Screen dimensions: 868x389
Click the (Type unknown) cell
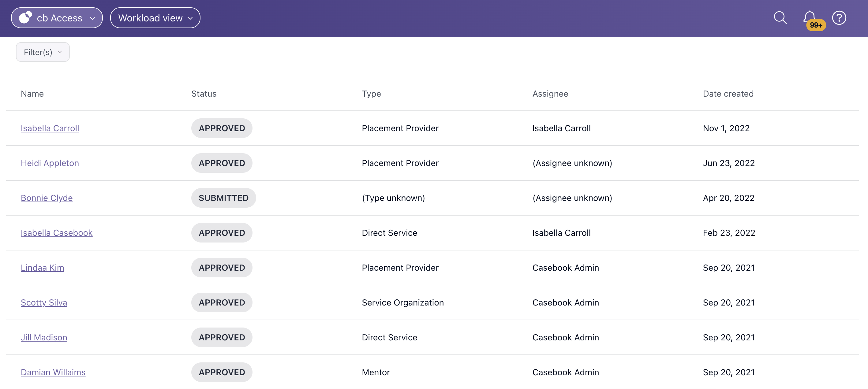(x=393, y=198)
